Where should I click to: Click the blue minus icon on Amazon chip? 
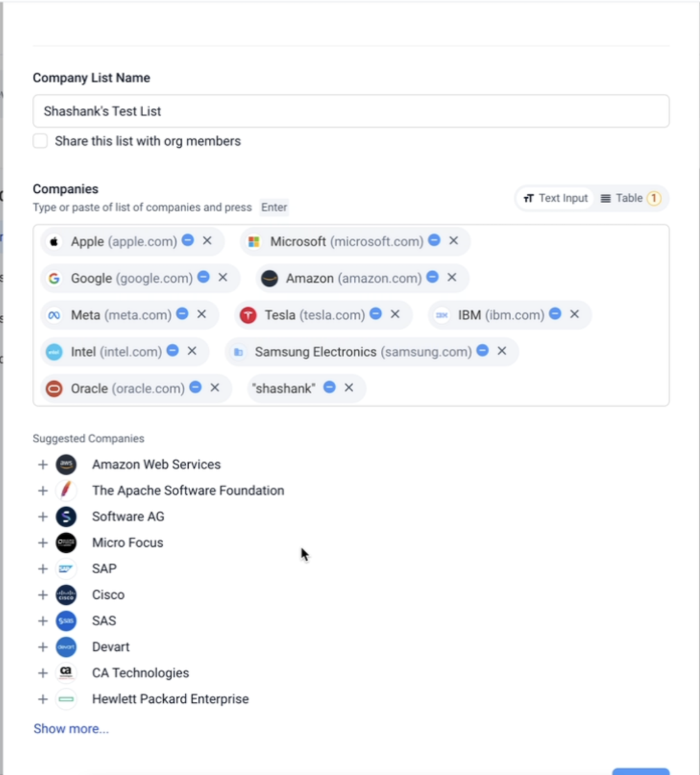pyautogui.click(x=433, y=277)
